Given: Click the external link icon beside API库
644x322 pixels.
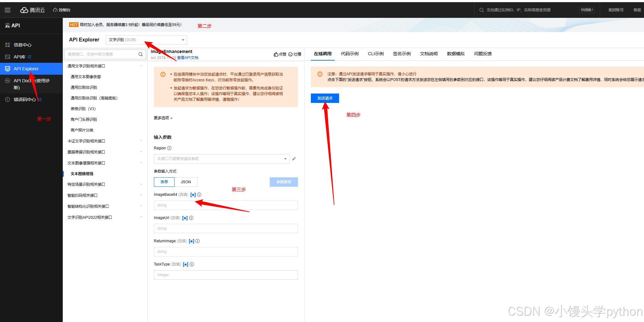Looking at the screenshot, I should [30, 57].
